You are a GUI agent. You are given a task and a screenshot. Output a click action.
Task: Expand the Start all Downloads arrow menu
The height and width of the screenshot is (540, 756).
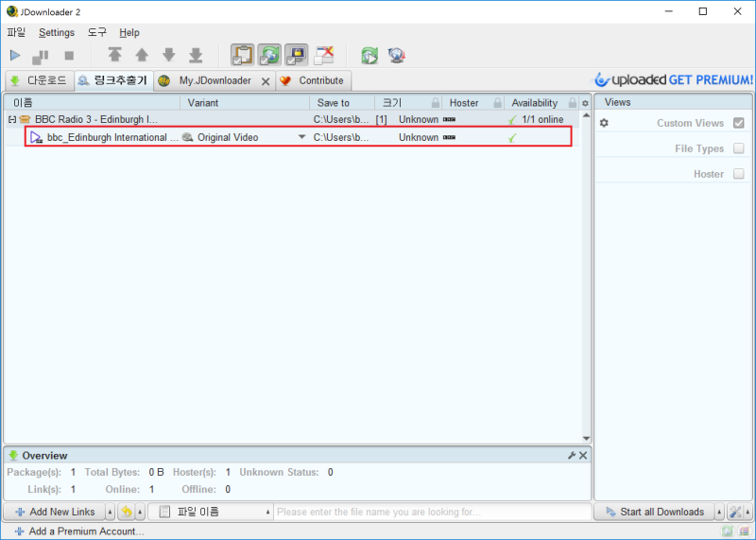pyautogui.click(x=719, y=512)
